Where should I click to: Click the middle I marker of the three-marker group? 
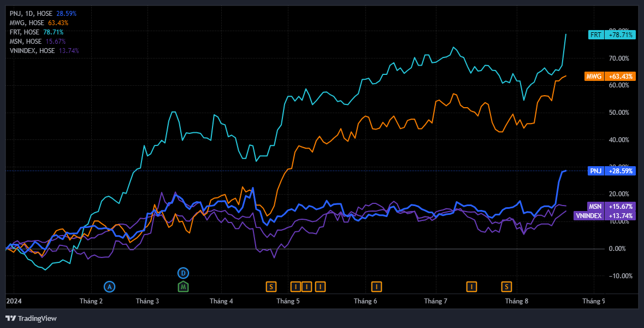306,286
